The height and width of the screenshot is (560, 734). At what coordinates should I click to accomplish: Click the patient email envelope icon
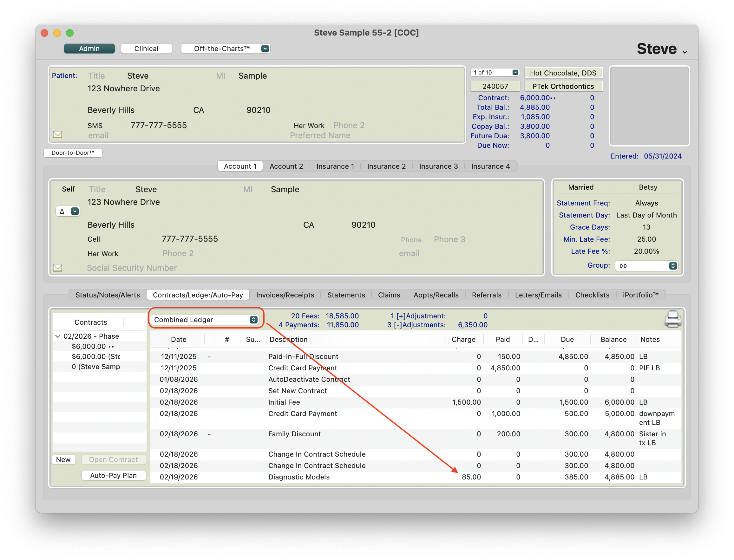58,135
